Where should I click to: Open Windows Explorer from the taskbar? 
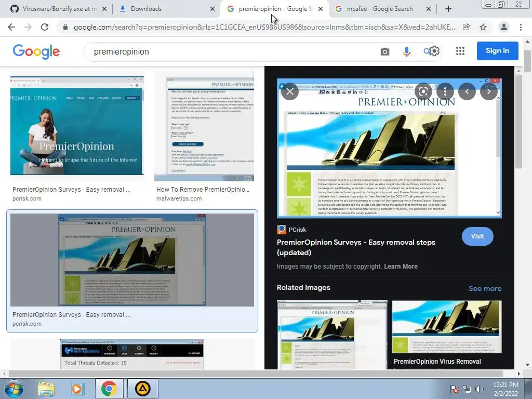click(46, 389)
